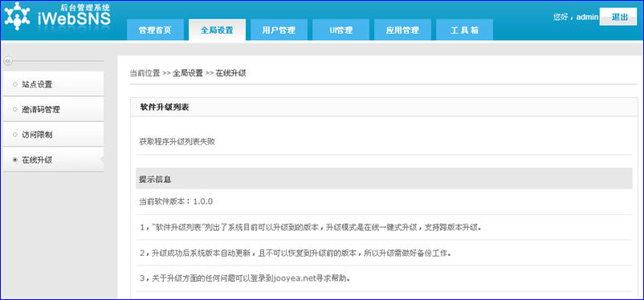Screen dimensions: 644x300
Task: Switch to the 用户管理 tab
Action: click(279, 30)
